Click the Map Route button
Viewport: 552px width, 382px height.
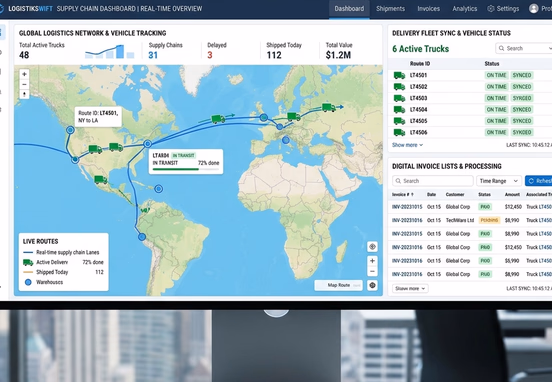tap(338, 285)
